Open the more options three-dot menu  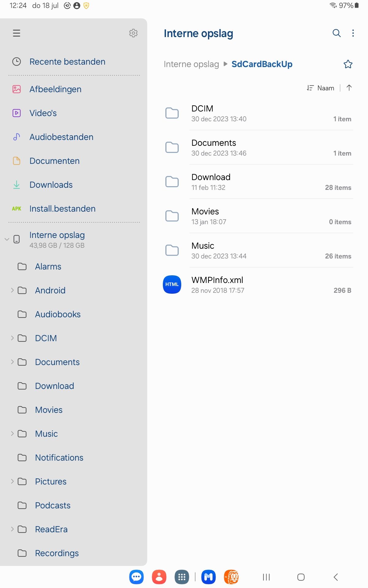point(353,33)
